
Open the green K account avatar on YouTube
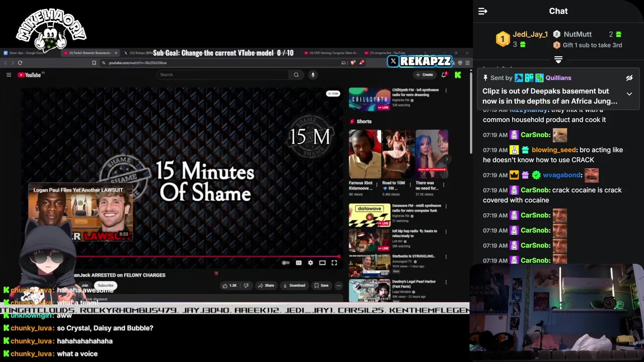pyautogui.click(x=458, y=75)
